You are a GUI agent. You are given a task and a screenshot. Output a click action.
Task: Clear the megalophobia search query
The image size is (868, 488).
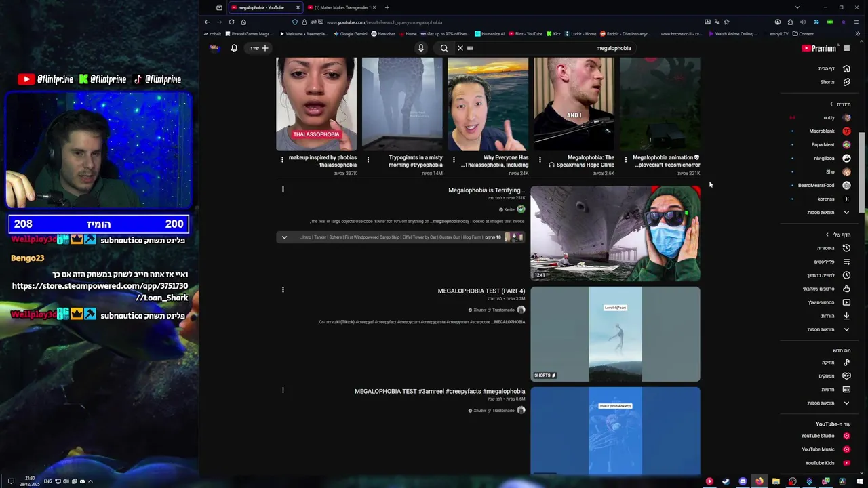pos(460,48)
